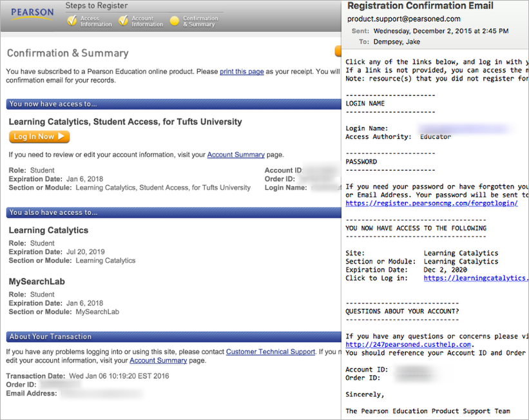Click the Log In Now button
Screen dimensions: 529x420
(39, 137)
